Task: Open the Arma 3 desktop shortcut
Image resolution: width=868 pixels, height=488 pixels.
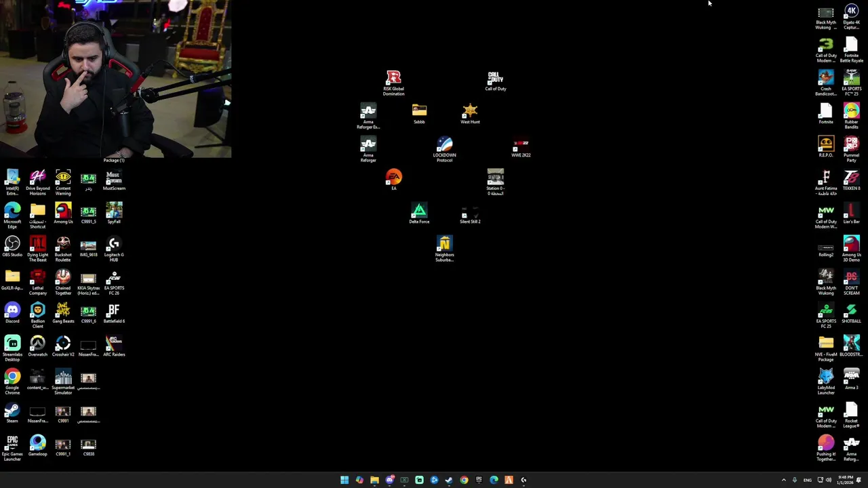Action: click(852, 380)
